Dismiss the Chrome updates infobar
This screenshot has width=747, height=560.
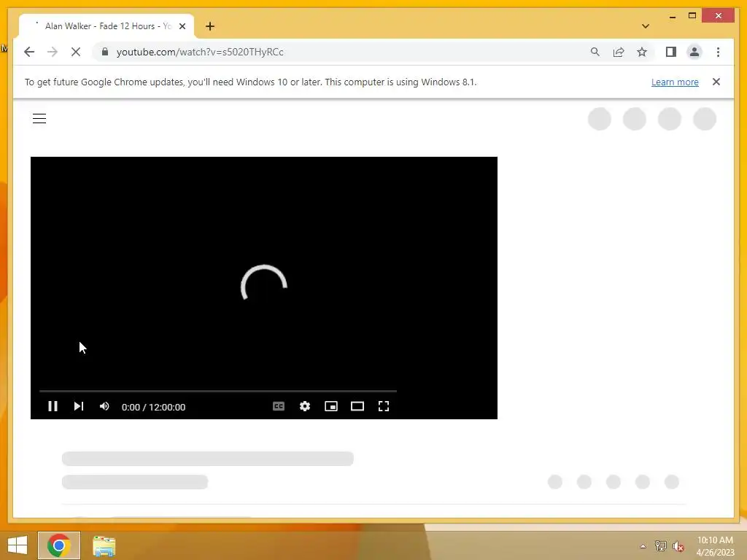[x=716, y=82]
